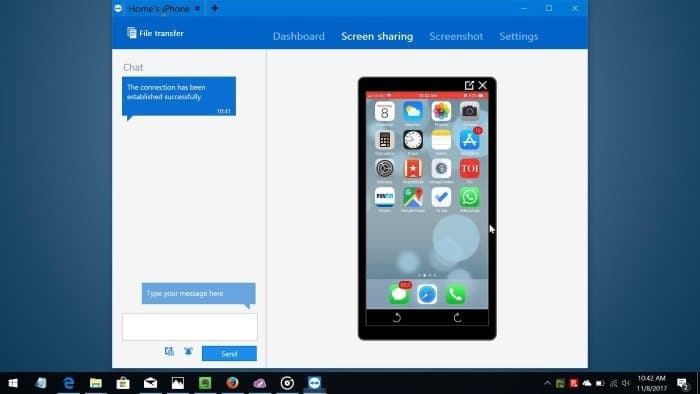
Task: Open the Action Center notifications
Action: 683,383
